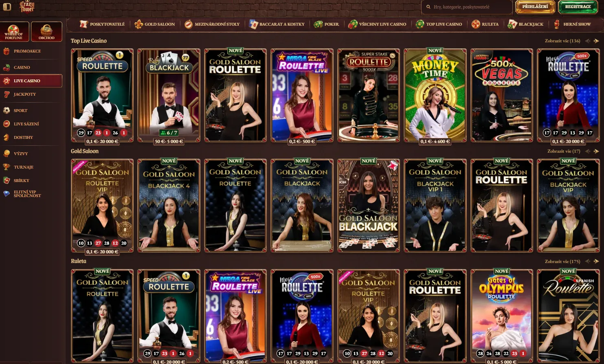Launch Speed Roulette in Top Live Casino row
Viewport: 604px width, 364px height.
(x=102, y=95)
